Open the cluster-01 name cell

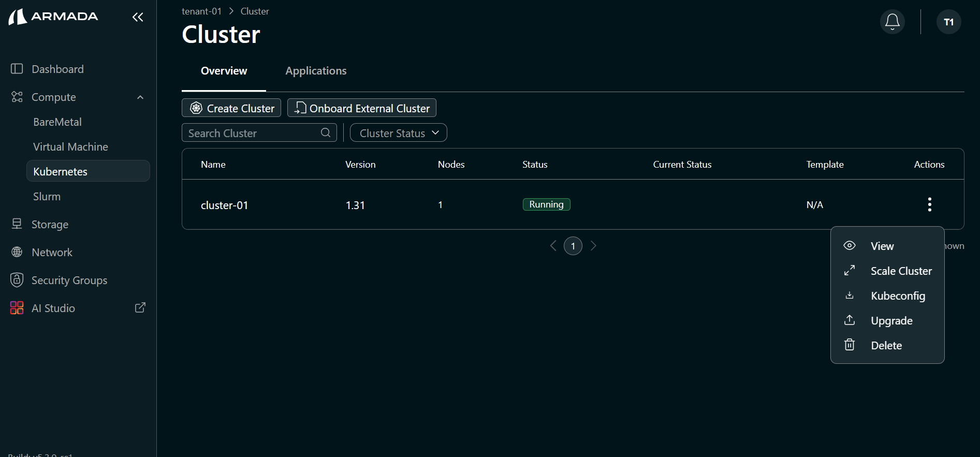point(224,205)
